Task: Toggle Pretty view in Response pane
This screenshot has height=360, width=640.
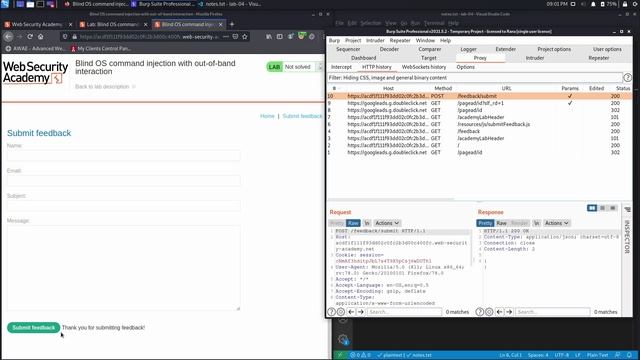Action: (485, 223)
